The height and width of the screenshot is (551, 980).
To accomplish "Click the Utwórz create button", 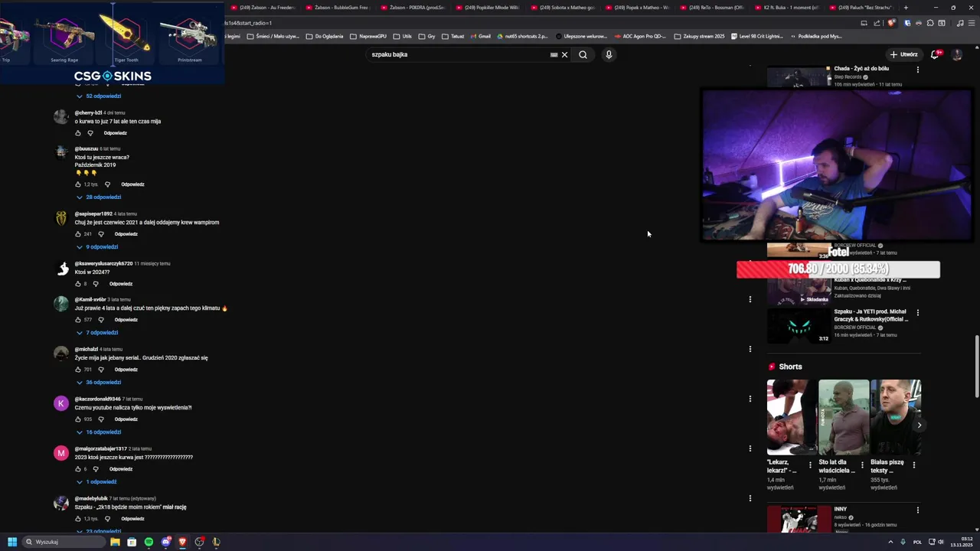I will (904, 54).
